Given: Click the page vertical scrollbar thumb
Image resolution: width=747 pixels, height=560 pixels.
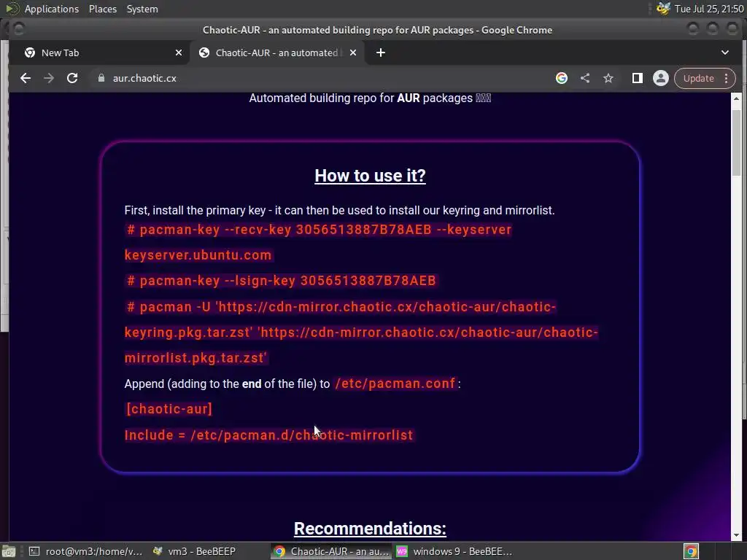Looking at the screenshot, I should [x=737, y=142].
